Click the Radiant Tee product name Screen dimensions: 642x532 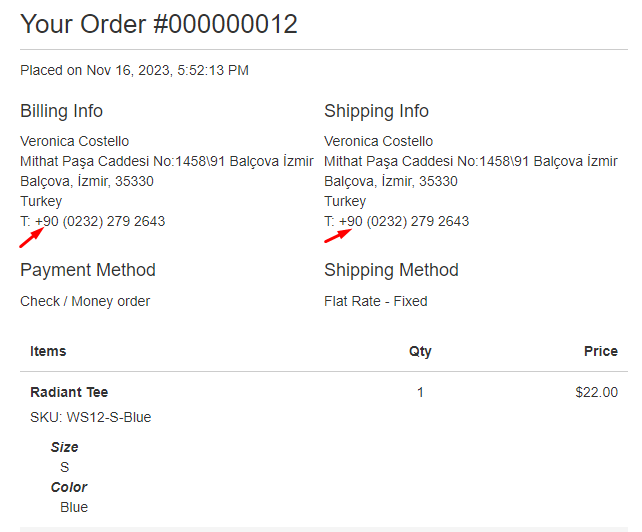coord(69,392)
